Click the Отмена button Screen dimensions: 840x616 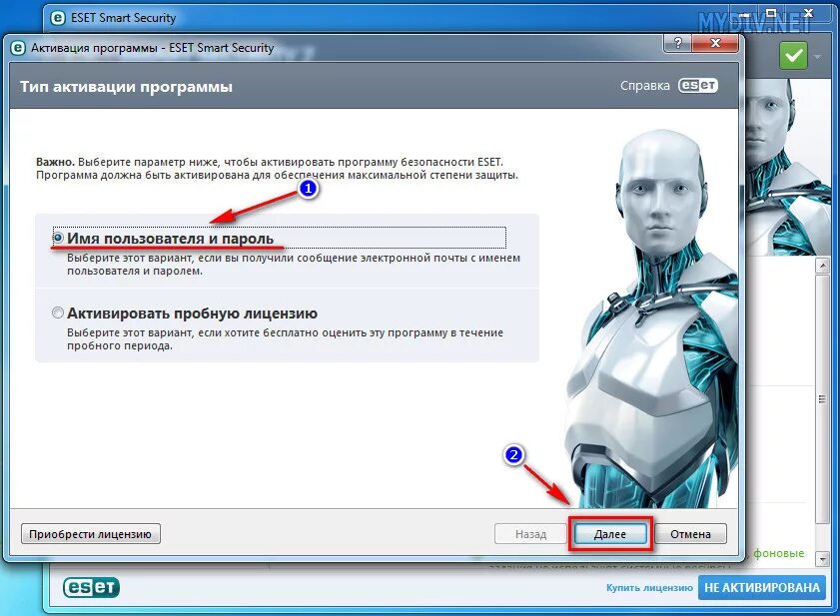[x=690, y=534]
